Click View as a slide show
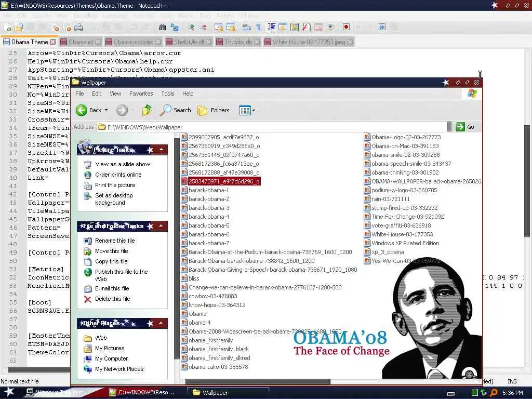532x399 pixels. pyautogui.click(x=123, y=164)
